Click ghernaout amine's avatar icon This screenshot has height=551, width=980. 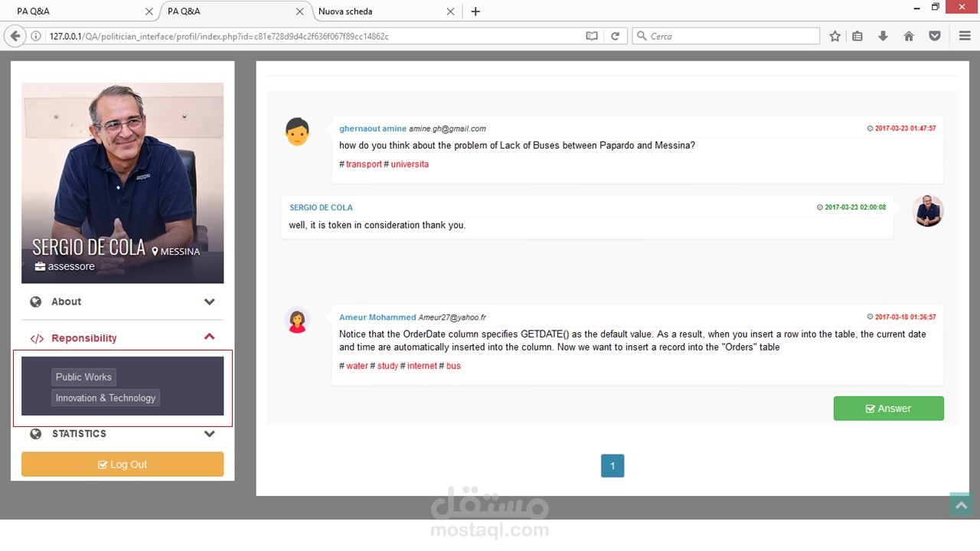(297, 132)
